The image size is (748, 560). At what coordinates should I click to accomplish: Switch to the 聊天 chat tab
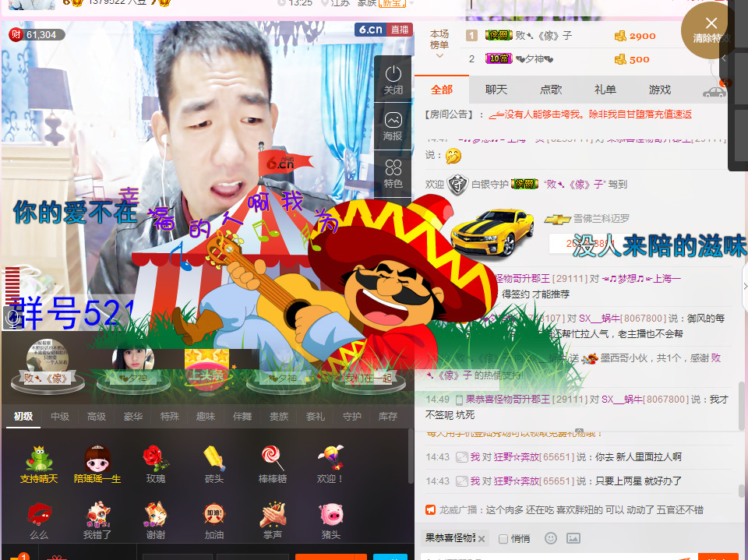coord(496,90)
